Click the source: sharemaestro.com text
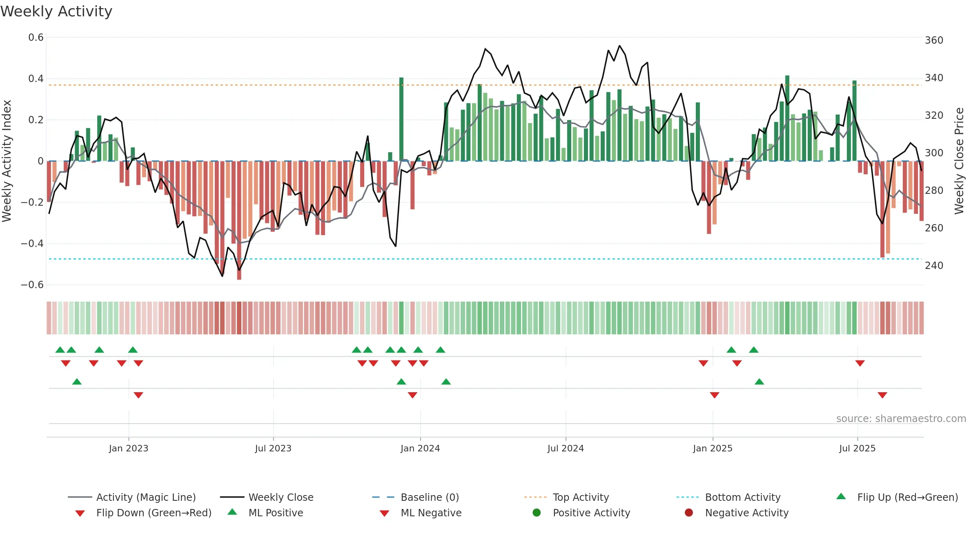The image size is (980, 551). (x=901, y=418)
